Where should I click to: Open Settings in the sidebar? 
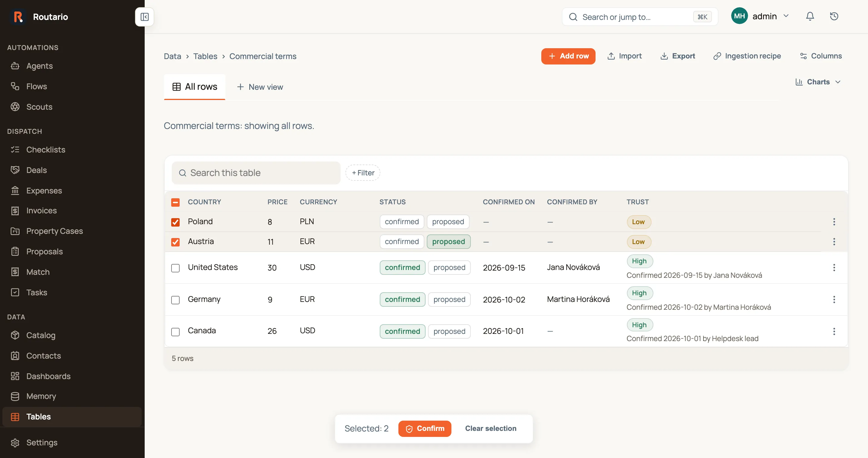tap(72, 443)
